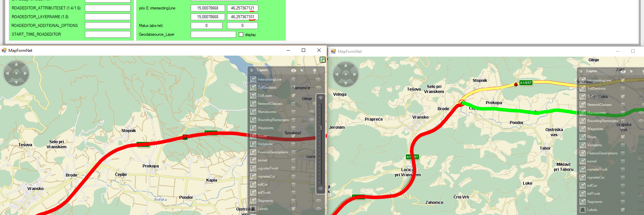644x215 pixels.
Task: Toggle IntersectingLine checkbox in right Layers panel
Action: pyautogui.click(x=622, y=81)
